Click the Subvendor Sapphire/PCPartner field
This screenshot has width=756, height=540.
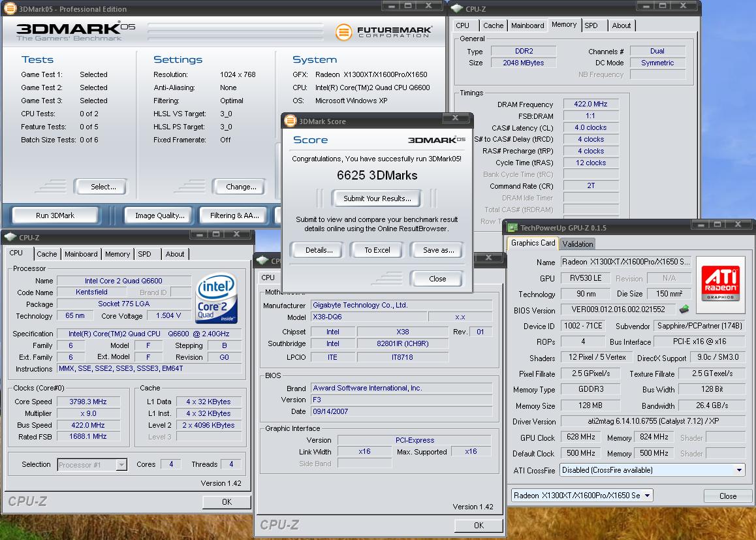[700, 326]
